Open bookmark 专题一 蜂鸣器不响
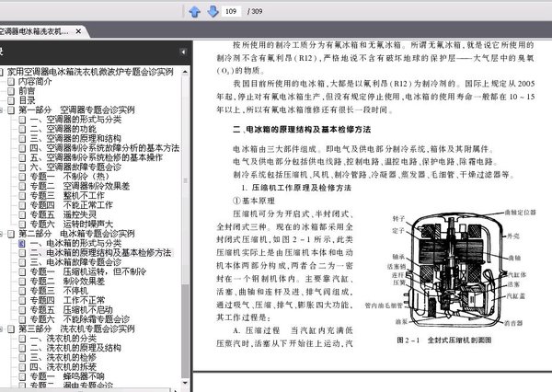 67,376
